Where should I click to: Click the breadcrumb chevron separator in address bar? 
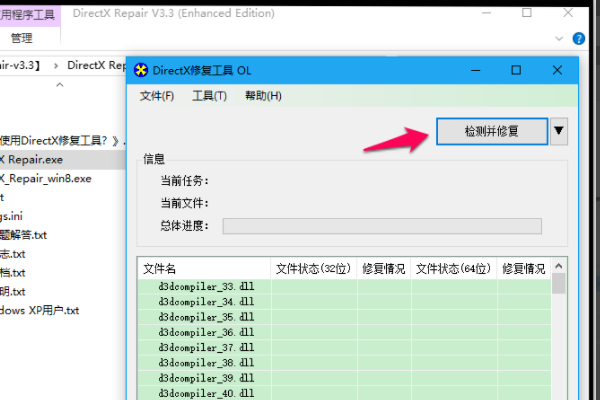coord(56,66)
